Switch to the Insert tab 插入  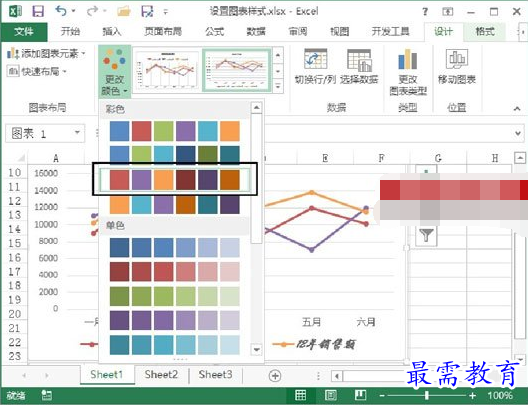[x=111, y=32]
